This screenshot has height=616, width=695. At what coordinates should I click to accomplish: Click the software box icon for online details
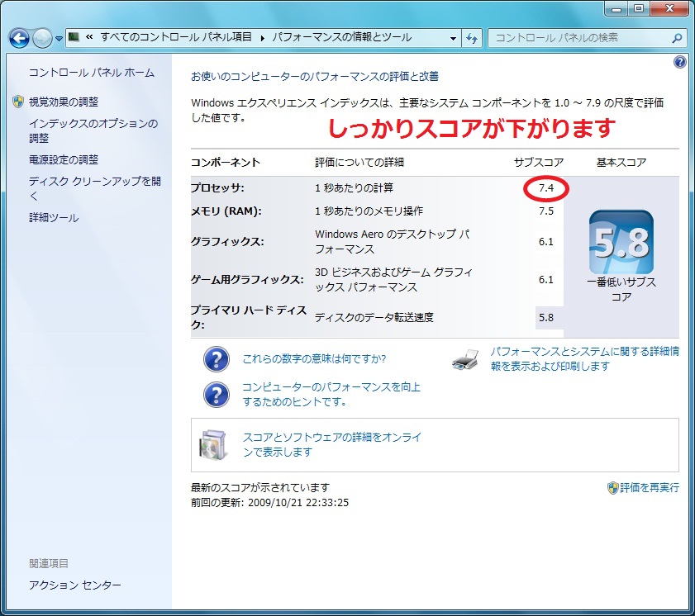212,444
